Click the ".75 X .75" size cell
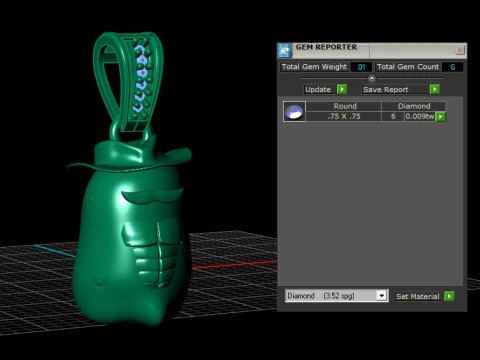 (x=344, y=116)
